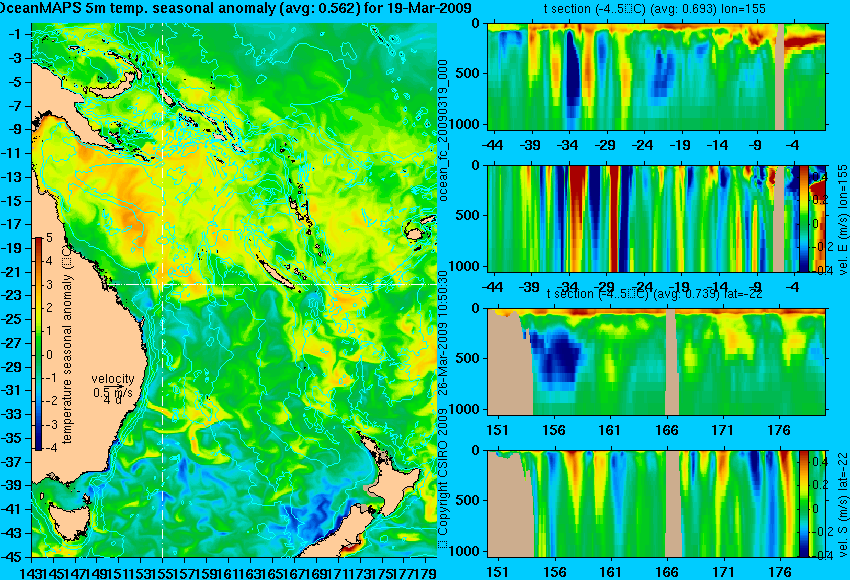Image resolution: width=850 pixels, height=580 pixels.
Task: Click the 't section lat=-22' panel title
Action: point(655,294)
